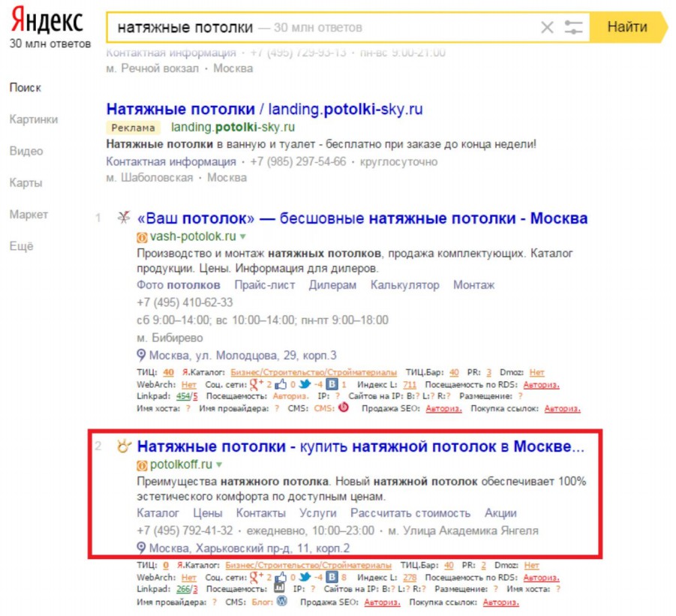676x616 pixels.
Task: Click the traffic counter icon after Посещаемость for potolkoff.ru
Action: coord(279,587)
